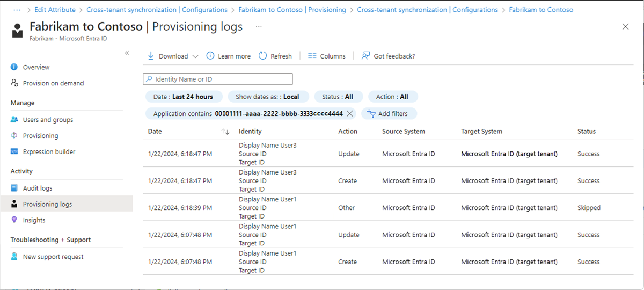
Task: Expand the Download dropdown chevron
Action: [195, 56]
